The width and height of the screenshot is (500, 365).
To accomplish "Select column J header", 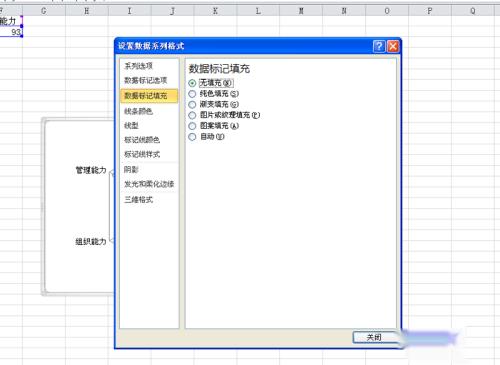I will [x=172, y=11].
